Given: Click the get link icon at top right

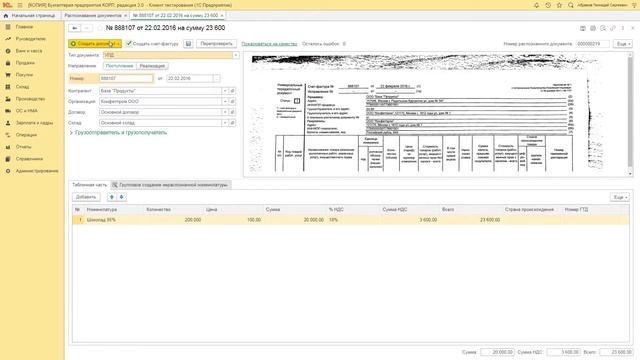Looking at the screenshot, I should [613, 28].
